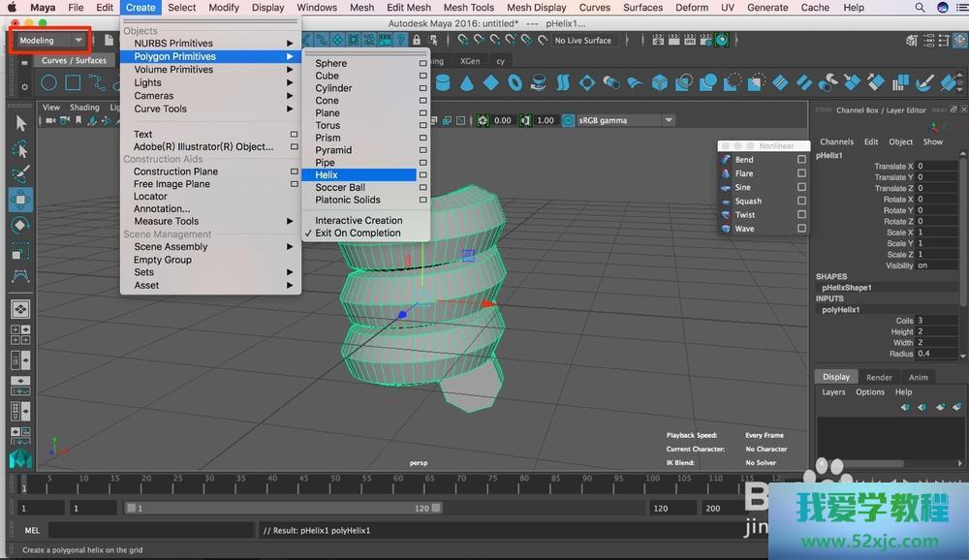The height and width of the screenshot is (560, 969).
Task: Select the Rotate tool in toolbox
Action: tap(20, 225)
